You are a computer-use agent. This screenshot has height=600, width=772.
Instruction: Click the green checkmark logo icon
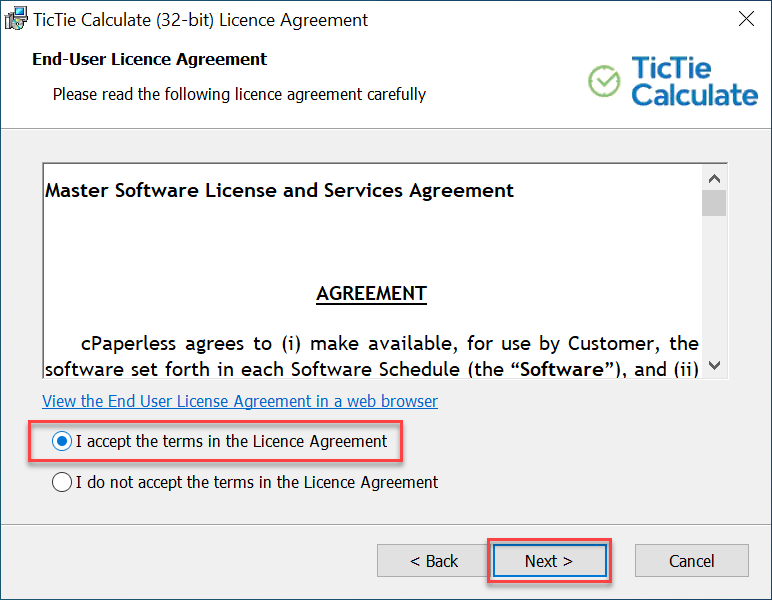(604, 81)
